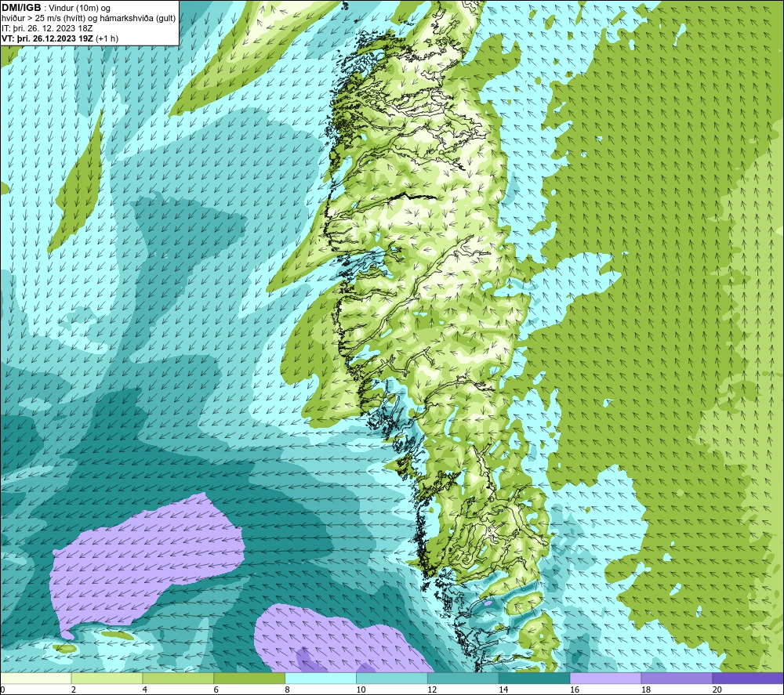784x695 pixels.
Task: Click the scale label '12'
Action: click(x=432, y=690)
